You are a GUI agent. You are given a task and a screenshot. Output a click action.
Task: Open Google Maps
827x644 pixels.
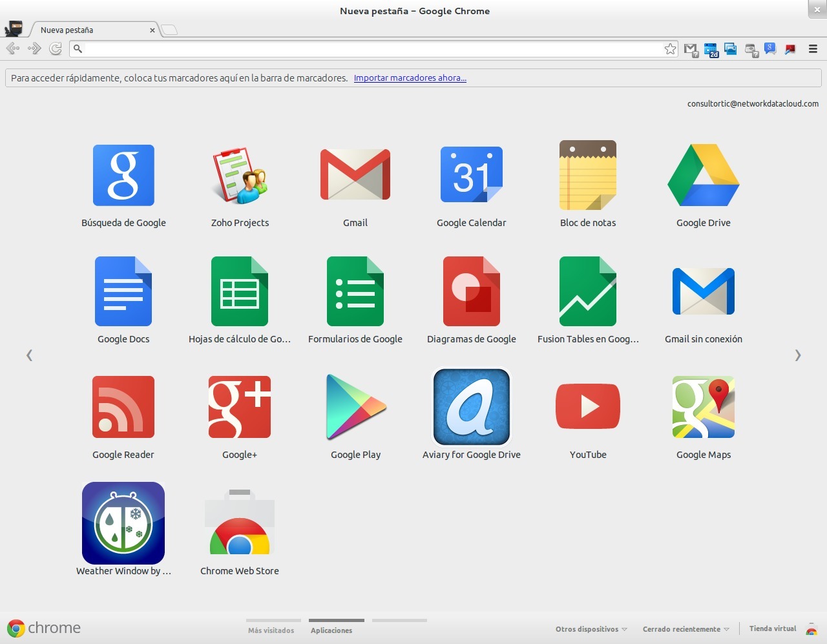pyautogui.click(x=704, y=406)
